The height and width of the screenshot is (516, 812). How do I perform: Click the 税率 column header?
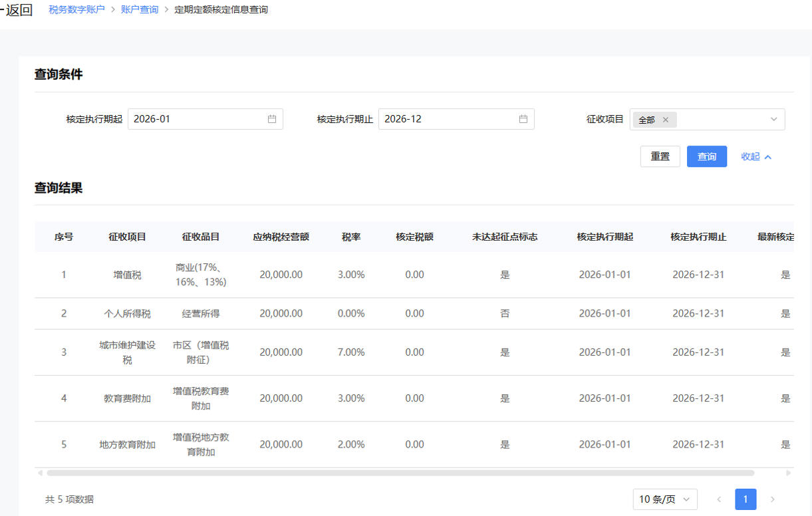[x=351, y=237]
